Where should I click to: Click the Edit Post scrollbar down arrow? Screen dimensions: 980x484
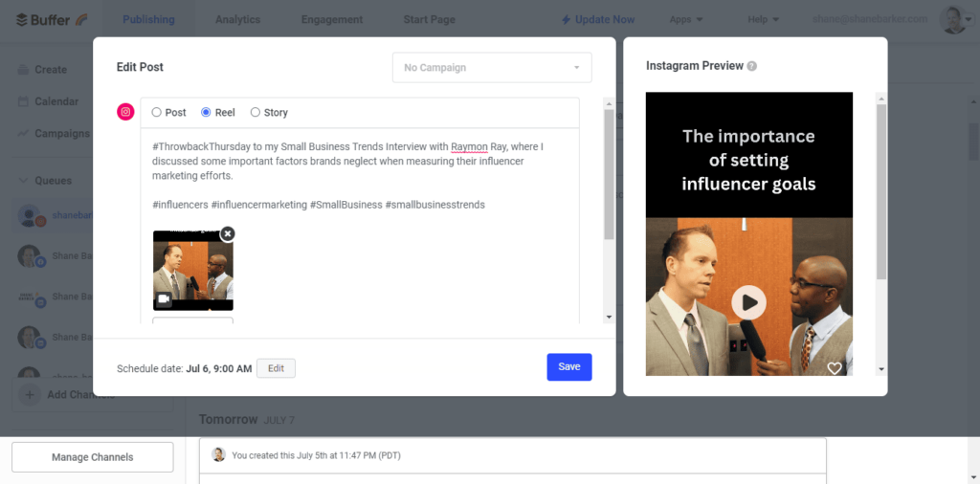[x=610, y=318]
